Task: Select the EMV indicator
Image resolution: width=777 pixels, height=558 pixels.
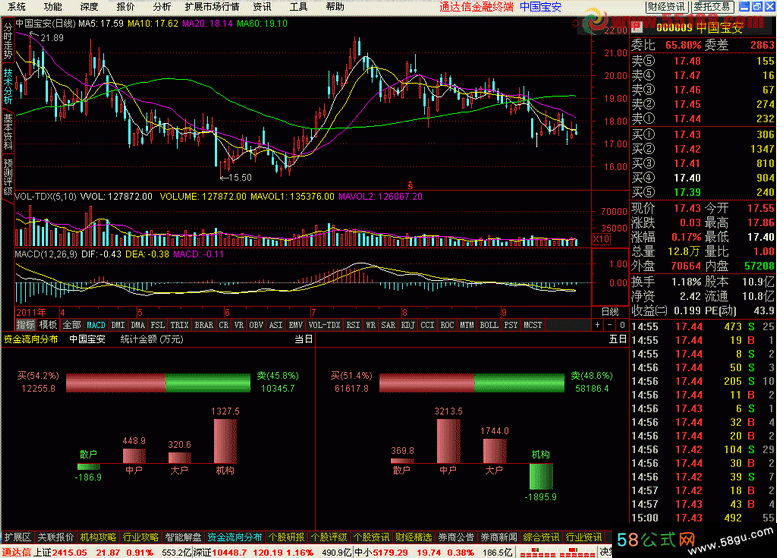Action: pyautogui.click(x=296, y=325)
